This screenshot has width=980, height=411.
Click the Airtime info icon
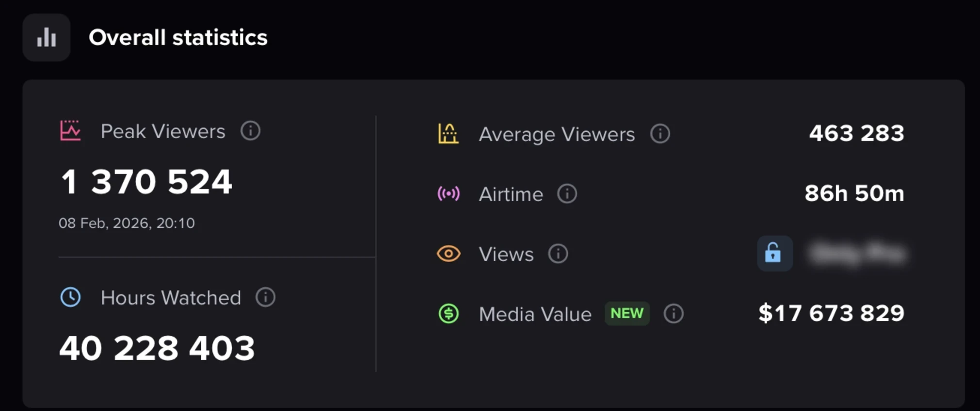[567, 194]
